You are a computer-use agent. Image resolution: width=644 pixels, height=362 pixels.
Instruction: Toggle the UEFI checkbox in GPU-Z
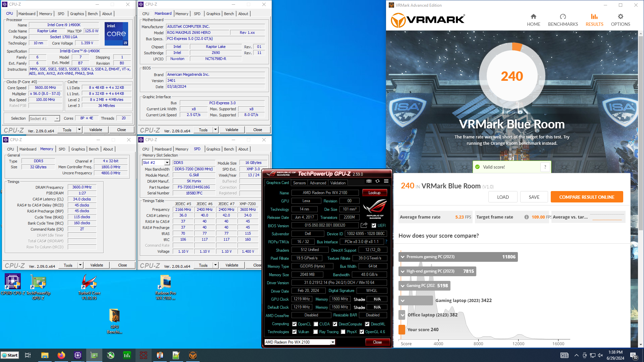(x=374, y=226)
